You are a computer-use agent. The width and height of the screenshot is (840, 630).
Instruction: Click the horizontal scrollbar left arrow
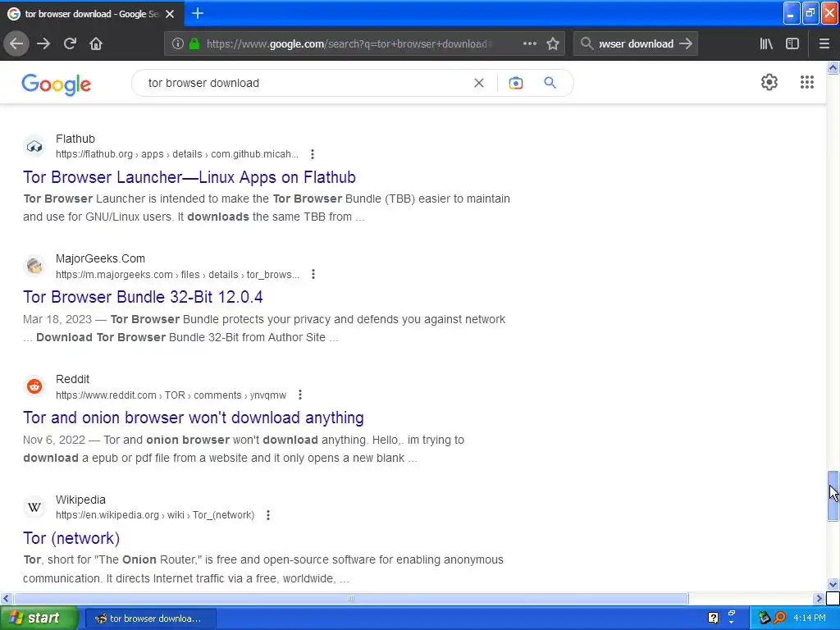[6, 598]
